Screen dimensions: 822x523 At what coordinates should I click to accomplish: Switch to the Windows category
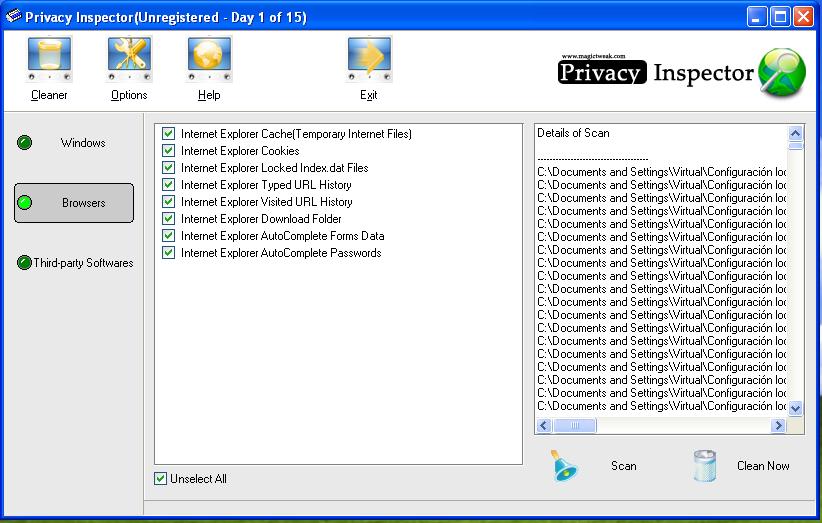83,143
